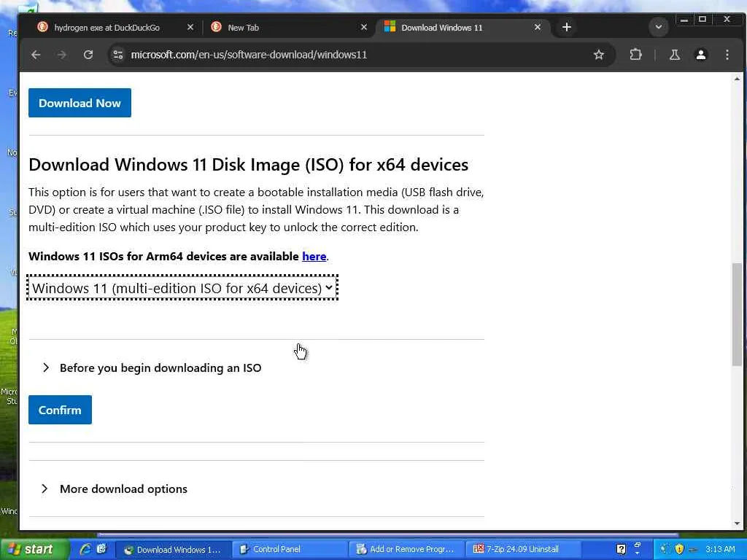Open a new tab with the plus button

(566, 27)
